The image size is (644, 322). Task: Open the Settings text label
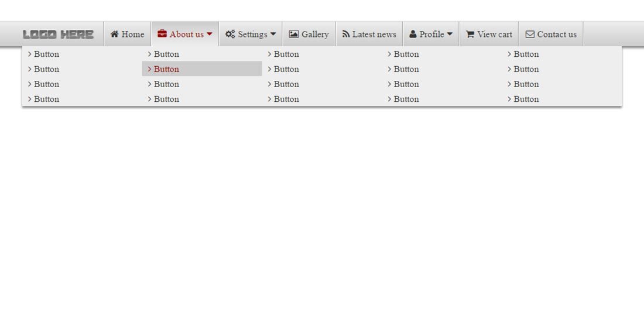coord(252,34)
